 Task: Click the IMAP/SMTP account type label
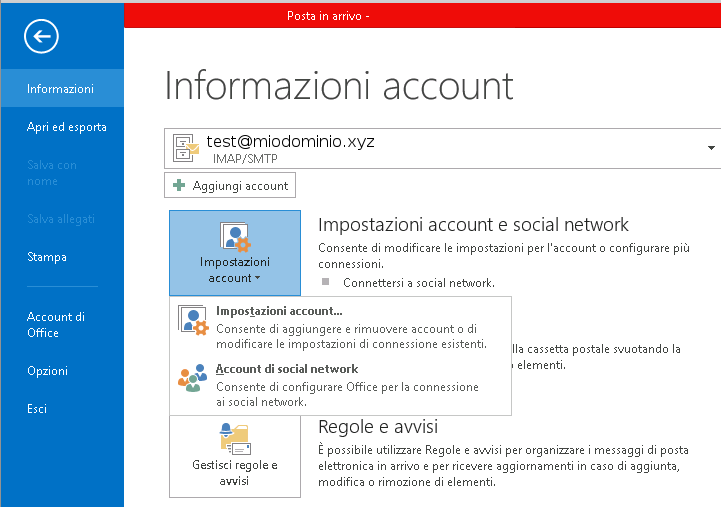click(245, 159)
